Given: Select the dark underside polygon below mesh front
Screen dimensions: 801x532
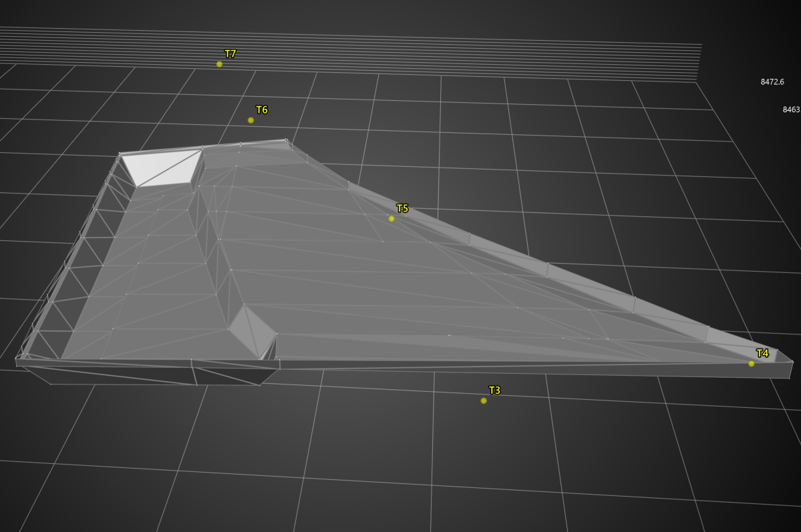Looking at the screenshot, I should click(x=227, y=376).
